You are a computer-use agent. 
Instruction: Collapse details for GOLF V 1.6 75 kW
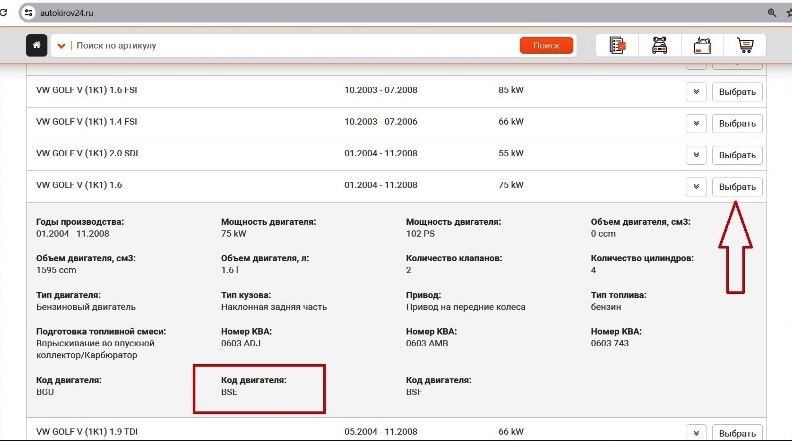[x=696, y=187]
